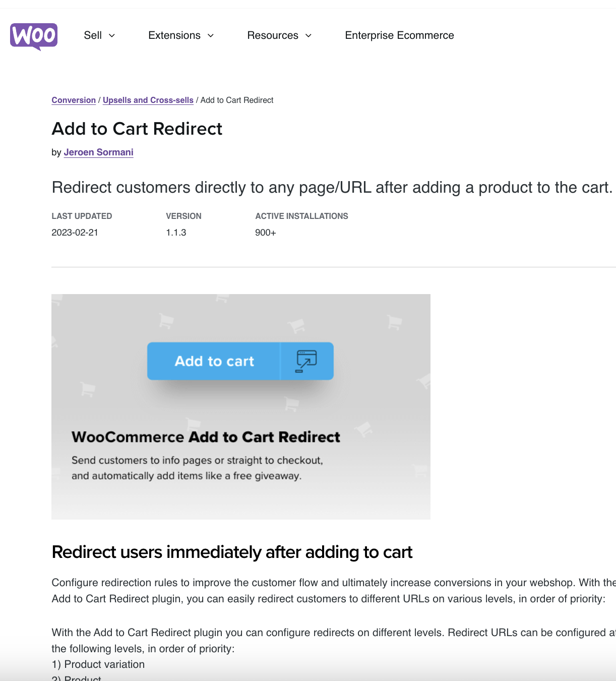Select the Enterprise Ecommerce menu item

pyautogui.click(x=399, y=35)
